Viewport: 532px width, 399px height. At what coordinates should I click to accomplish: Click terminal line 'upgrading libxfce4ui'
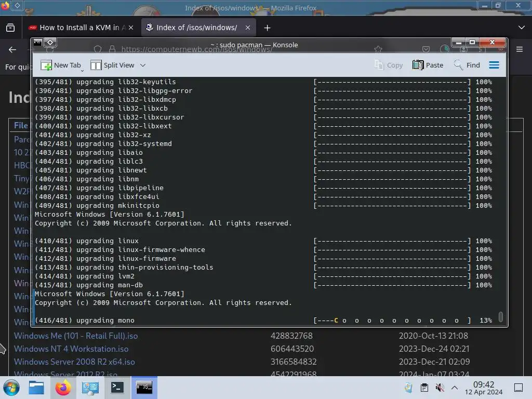pos(118,197)
